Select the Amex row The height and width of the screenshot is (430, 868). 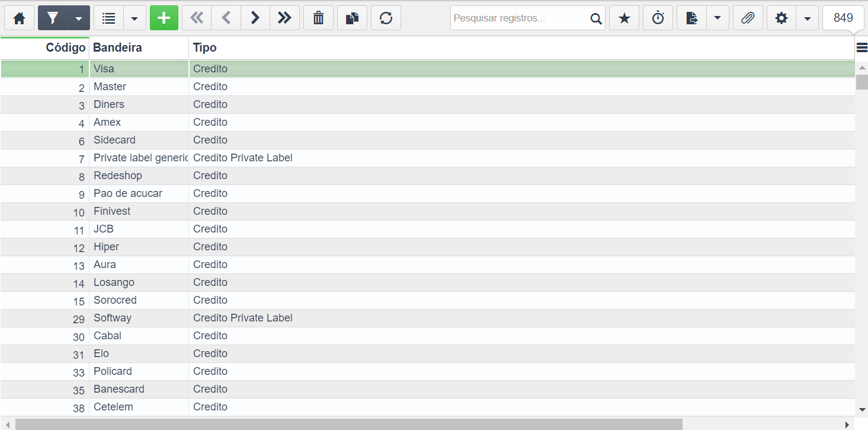click(x=427, y=122)
